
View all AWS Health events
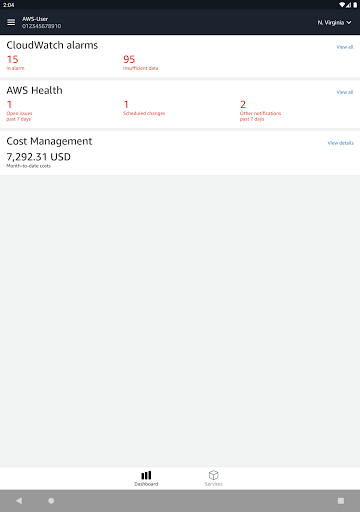(345, 92)
